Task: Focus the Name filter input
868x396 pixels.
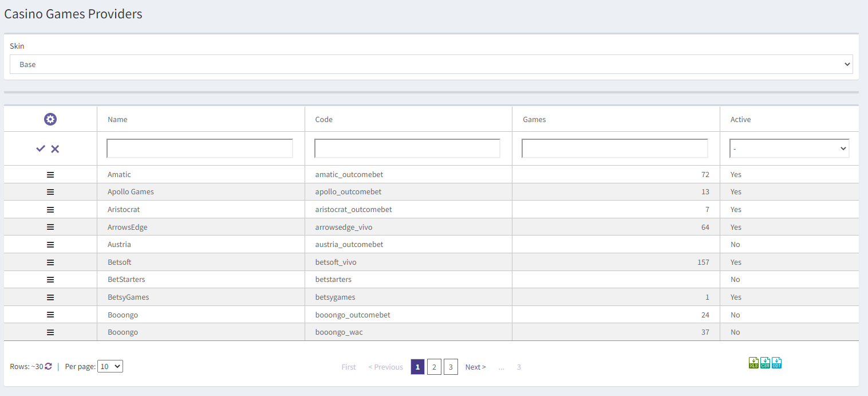Action: 200,148
